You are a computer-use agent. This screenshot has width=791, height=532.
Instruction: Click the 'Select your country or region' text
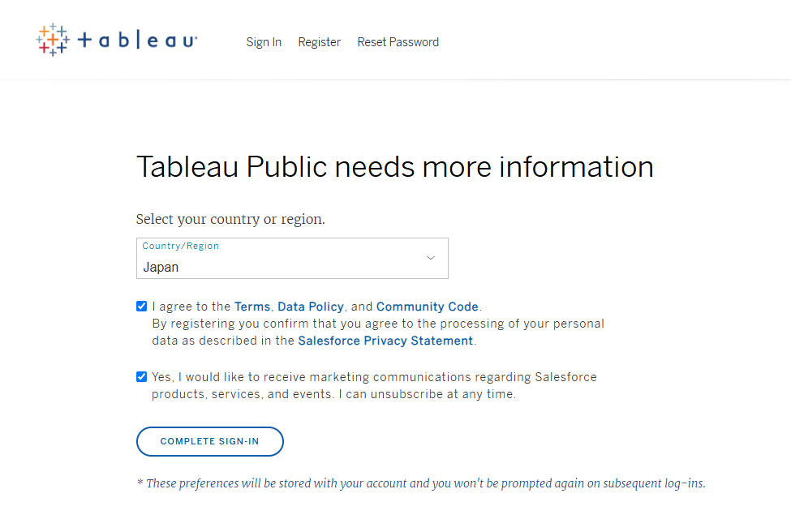(230, 219)
